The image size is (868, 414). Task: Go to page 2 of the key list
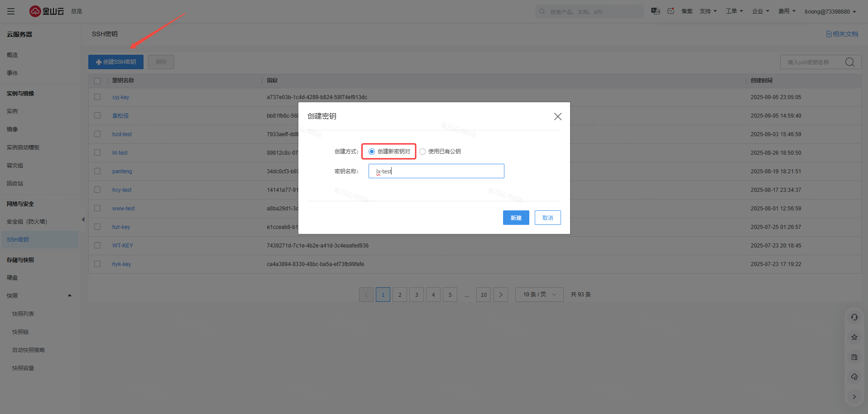(x=400, y=295)
